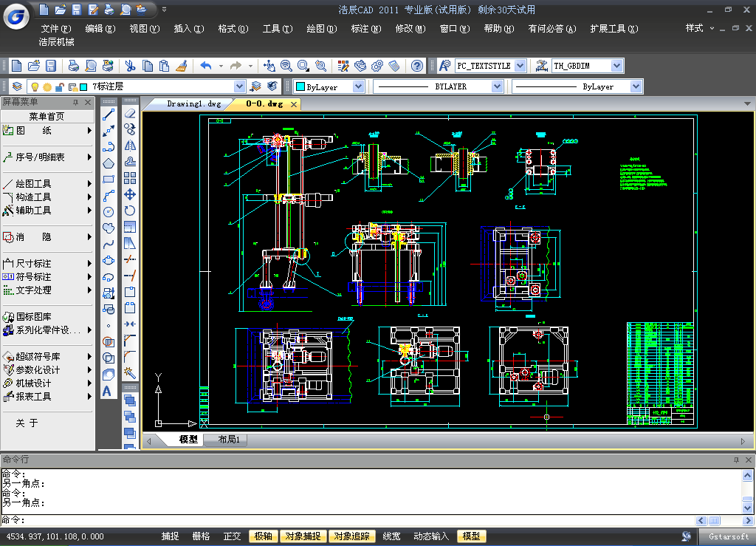
Task: Disable 极轴 polar tracking
Action: click(263, 536)
